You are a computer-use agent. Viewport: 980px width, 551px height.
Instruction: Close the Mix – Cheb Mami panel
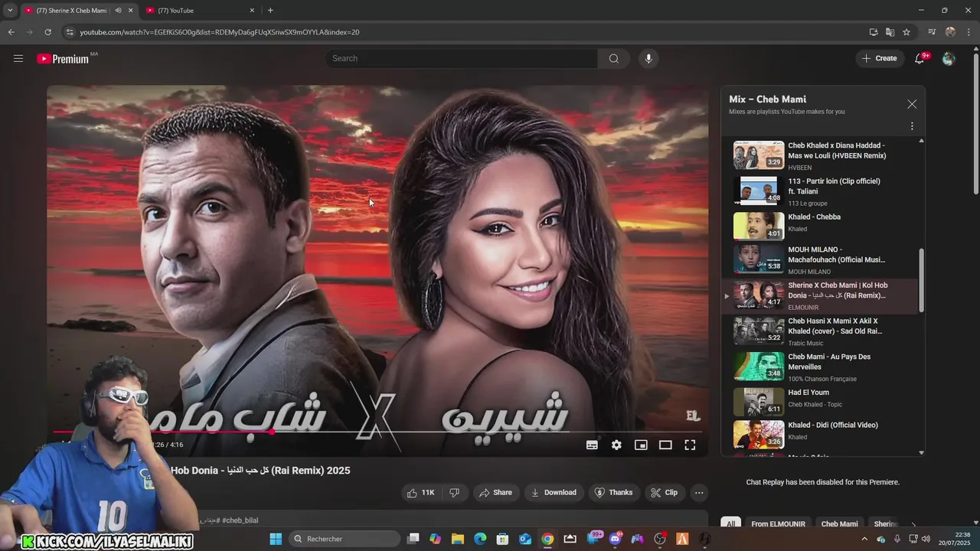pyautogui.click(x=912, y=104)
